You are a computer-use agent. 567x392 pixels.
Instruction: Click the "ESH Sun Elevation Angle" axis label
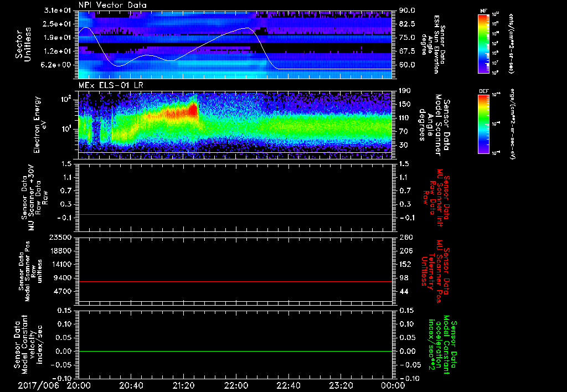(433, 44)
